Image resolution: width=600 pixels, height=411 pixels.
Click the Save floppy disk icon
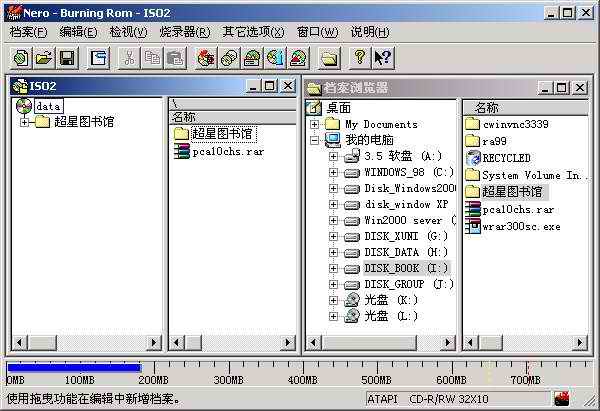coord(67,58)
